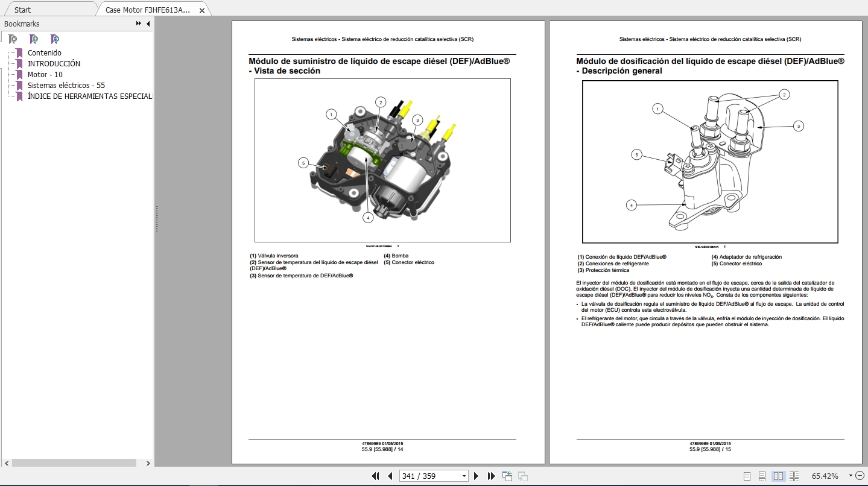868x486 pixels.
Task: Click the greyed next view icon
Action: pos(522,476)
